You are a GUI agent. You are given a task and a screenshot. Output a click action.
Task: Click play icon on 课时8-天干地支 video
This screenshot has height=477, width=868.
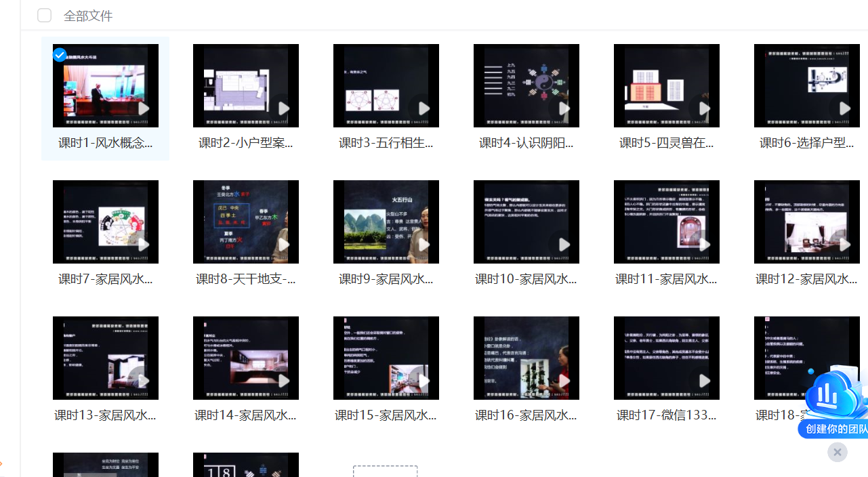284,245
